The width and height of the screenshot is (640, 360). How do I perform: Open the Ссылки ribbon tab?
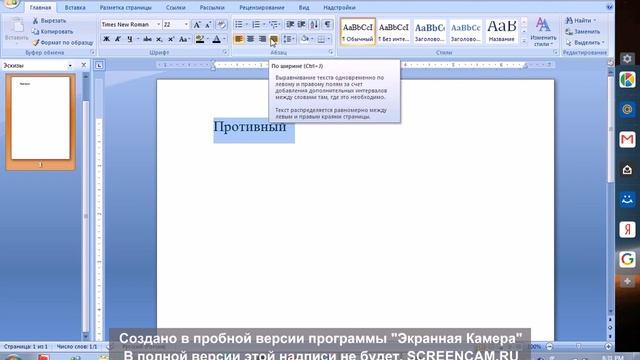[x=176, y=7]
